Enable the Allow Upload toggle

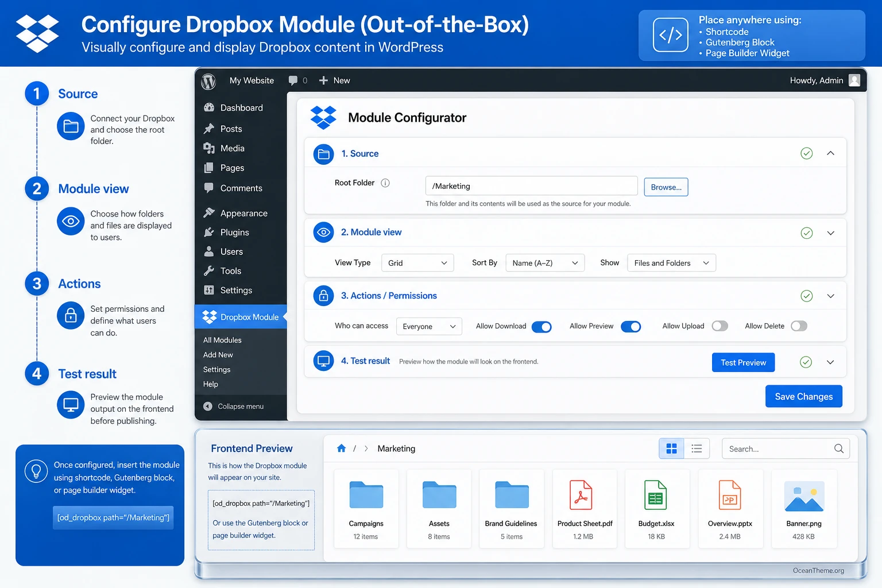tap(720, 326)
